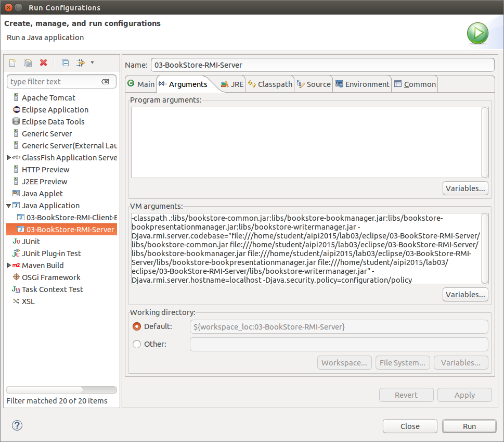This screenshot has width=504, height=442.
Task: Select Apache Tomcat configuration type
Action: [48, 98]
